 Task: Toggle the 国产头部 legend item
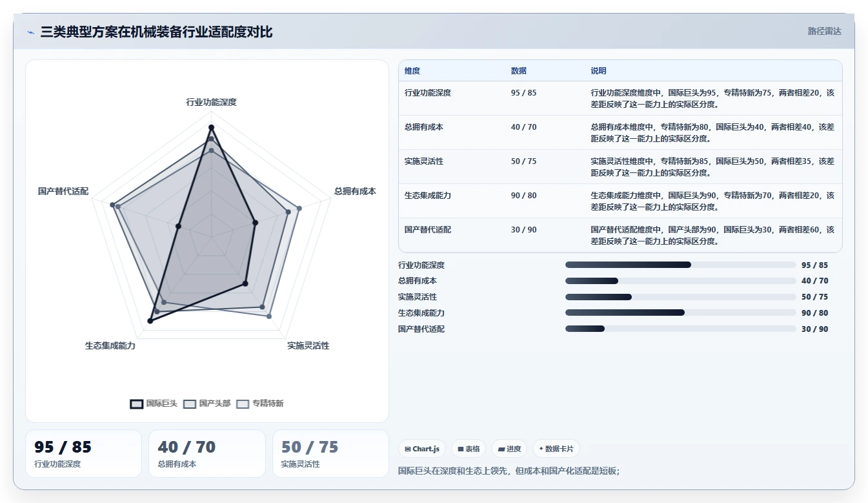click(x=207, y=404)
